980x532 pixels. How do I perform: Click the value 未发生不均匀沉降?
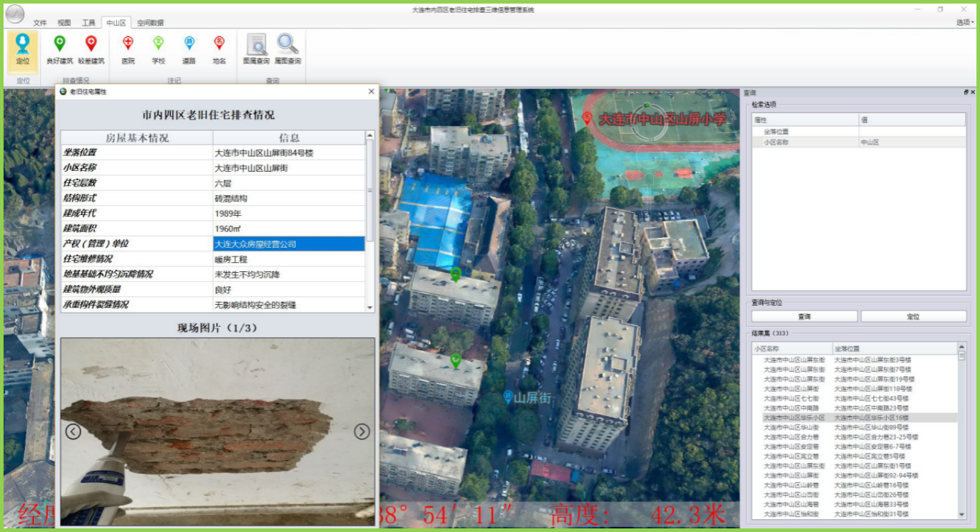[x=247, y=274]
